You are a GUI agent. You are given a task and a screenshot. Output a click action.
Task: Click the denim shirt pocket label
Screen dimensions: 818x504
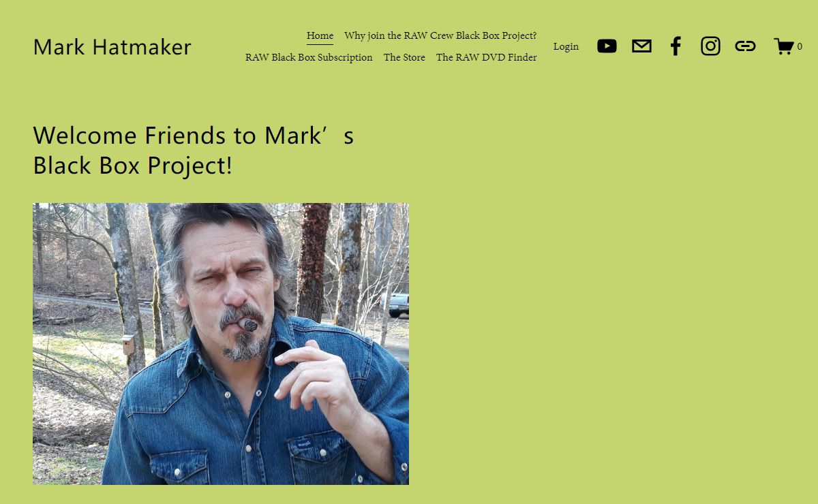pos(305,444)
